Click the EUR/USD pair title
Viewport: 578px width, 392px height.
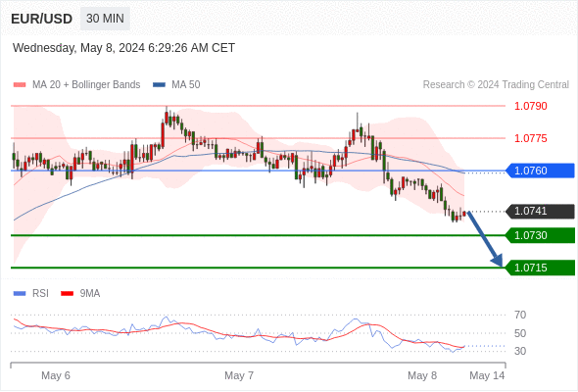point(42,19)
